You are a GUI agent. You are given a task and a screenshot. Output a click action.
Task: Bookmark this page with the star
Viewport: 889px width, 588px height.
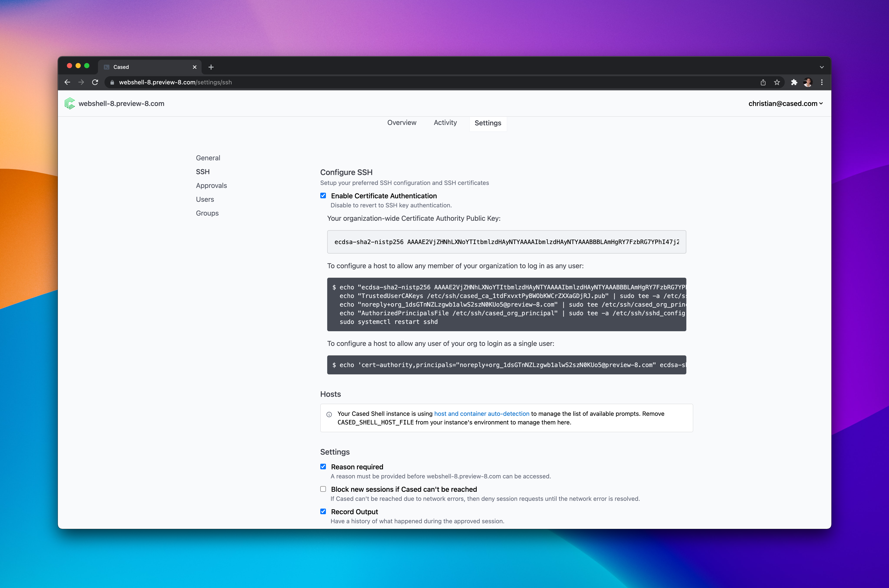pos(777,82)
